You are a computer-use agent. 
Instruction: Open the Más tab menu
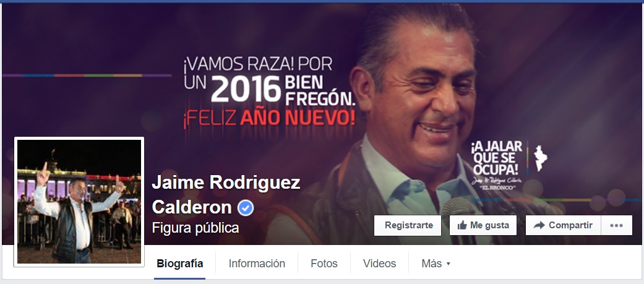[436, 264]
